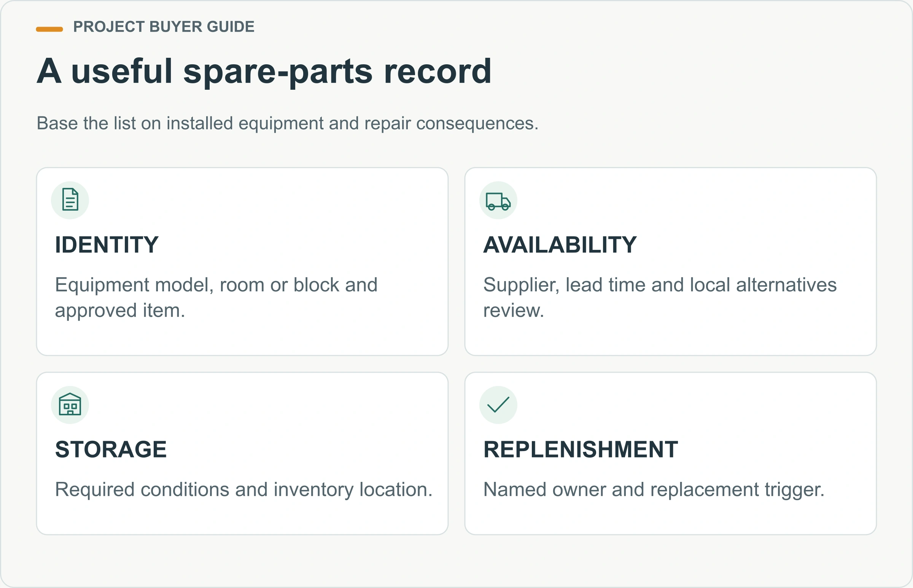Click the subtitle starting 'Base the list on installed'
This screenshot has width=913, height=588.
point(288,123)
